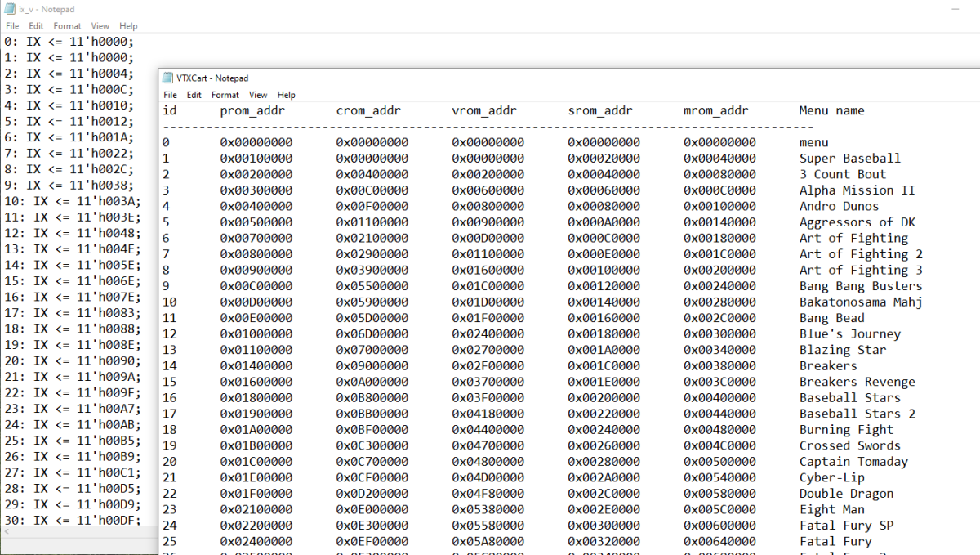
Task: Open View menu in ix_v Notepad
Action: coord(100,26)
